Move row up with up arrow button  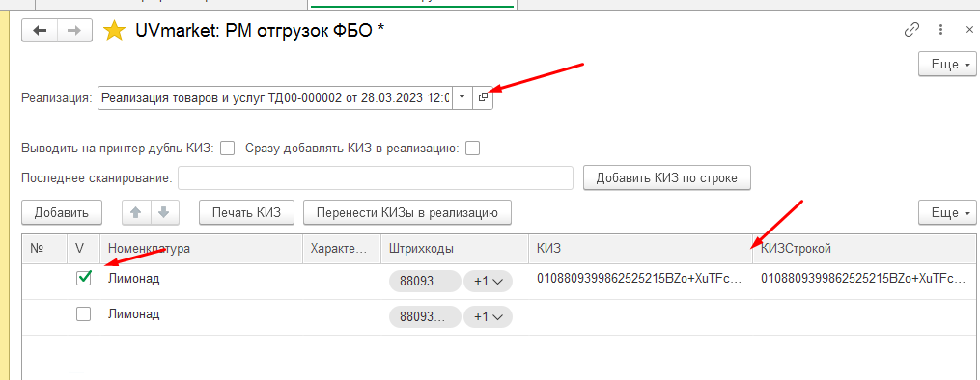click(x=136, y=212)
